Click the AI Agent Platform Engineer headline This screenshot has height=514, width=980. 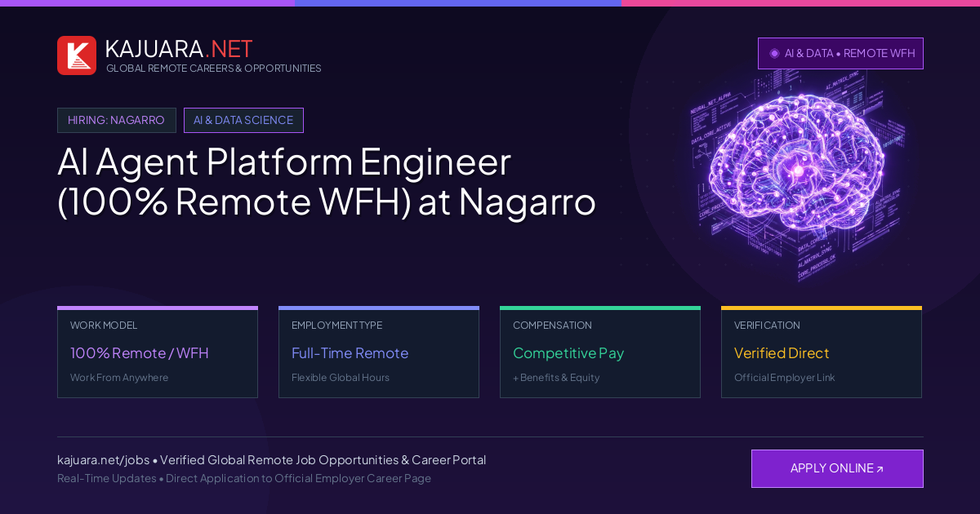(x=327, y=181)
